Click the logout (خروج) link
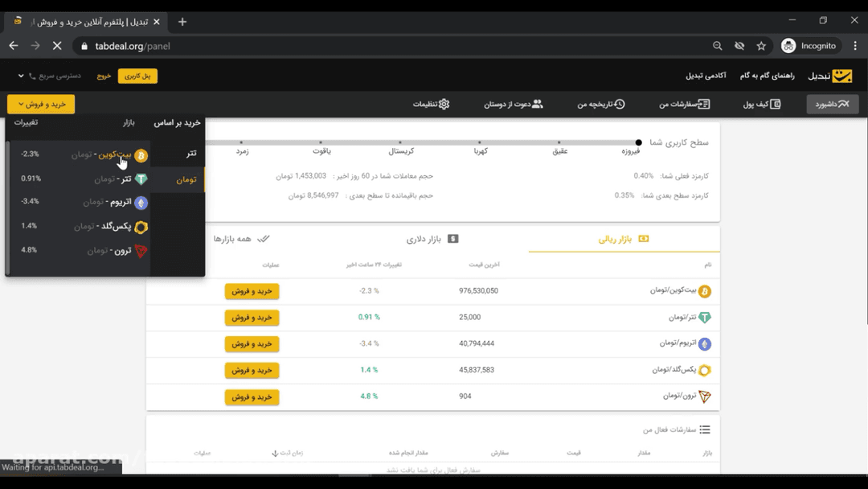 (x=104, y=76)
